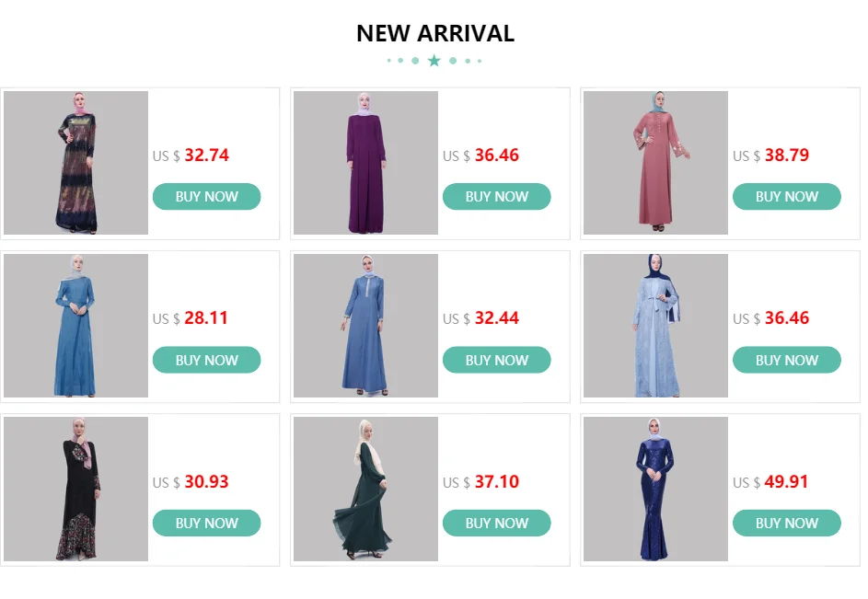Click Buy Now under price 38.79

coord(787,197)
